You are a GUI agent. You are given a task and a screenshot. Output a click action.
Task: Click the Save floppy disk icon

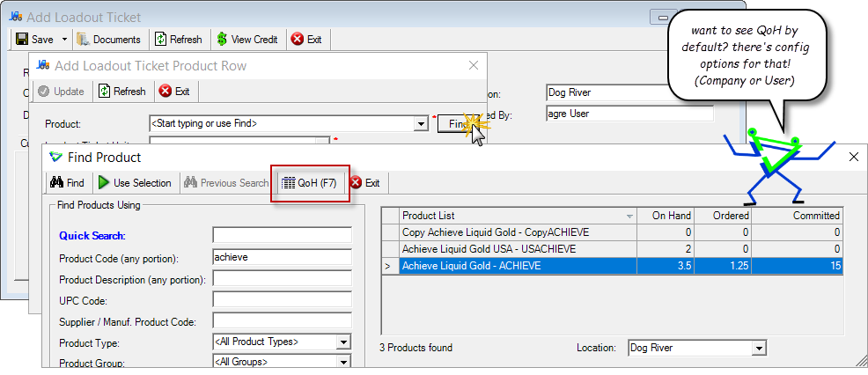pos(22,40)
